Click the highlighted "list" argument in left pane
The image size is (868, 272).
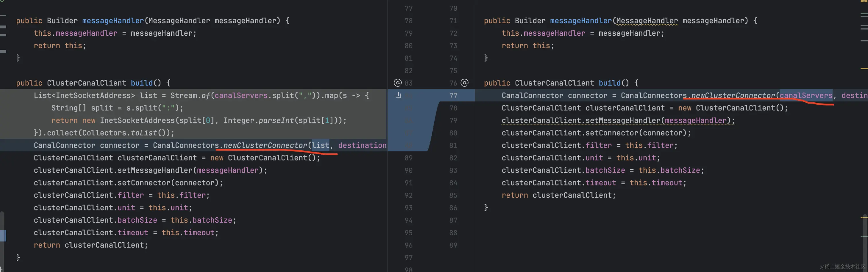(320, 145)
